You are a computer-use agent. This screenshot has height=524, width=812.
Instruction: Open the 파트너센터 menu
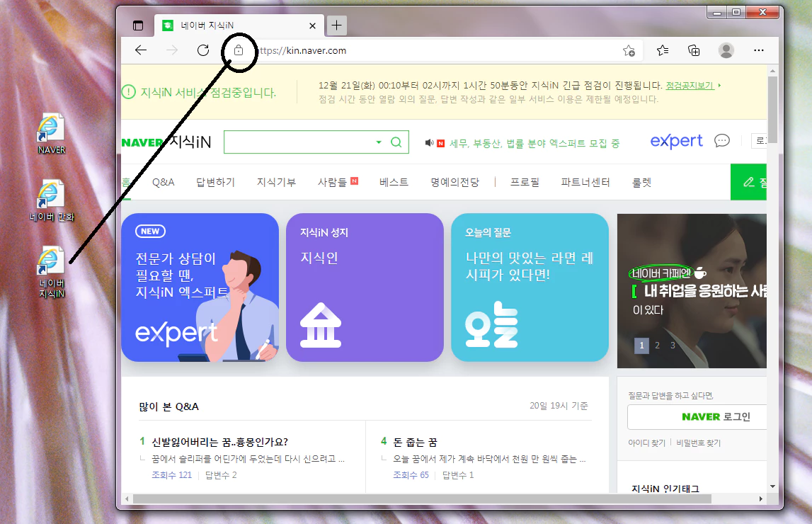pos(585,182)
